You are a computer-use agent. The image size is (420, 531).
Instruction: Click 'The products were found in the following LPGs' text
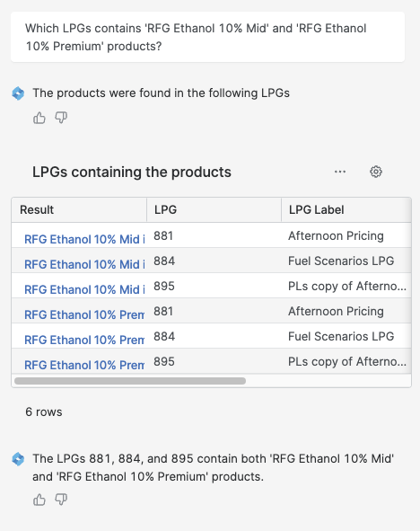[161, 93]
